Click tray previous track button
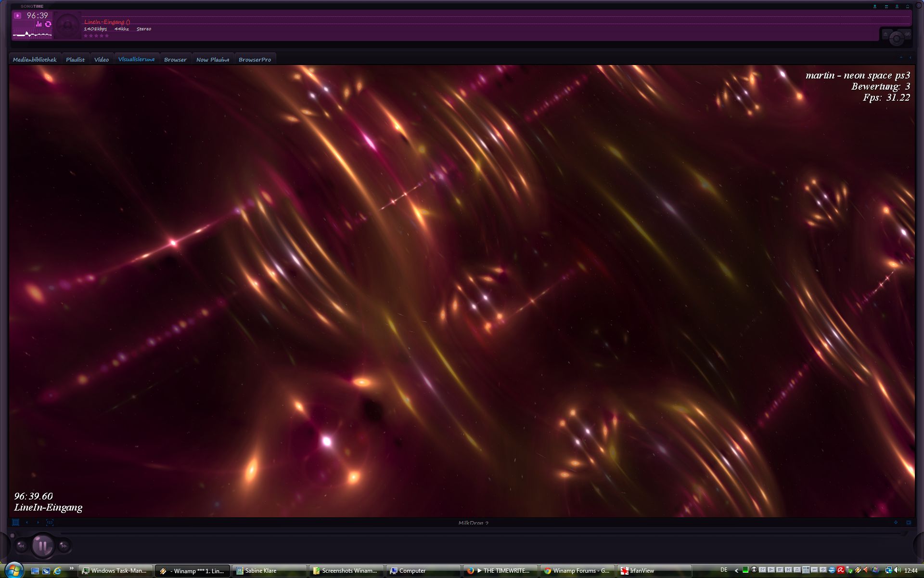924x578 pixels. pyautogui.click(x=763, y=570)
